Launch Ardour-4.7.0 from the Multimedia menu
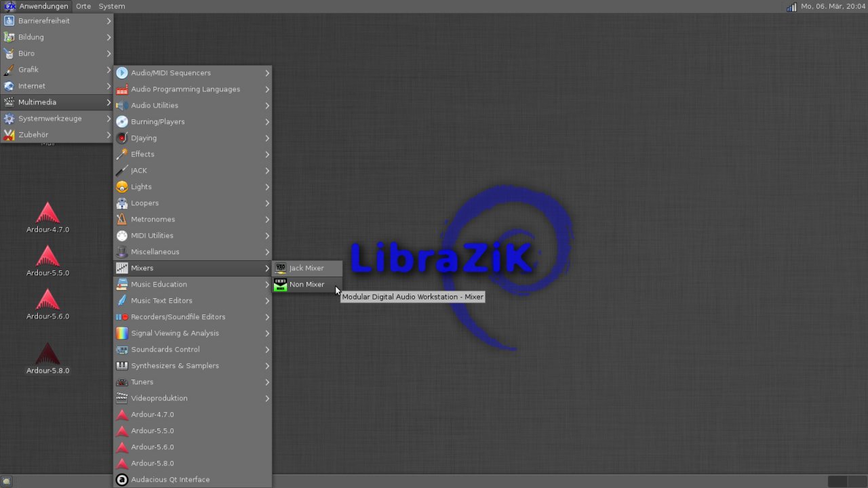Screen dimensions: 868x488 (193, 415)
